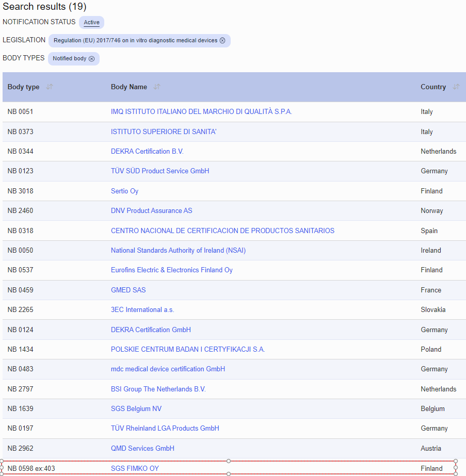Viewport: 466px width, 476px height.
Task: Remove the Regulation (EU) 2017/746 legislation filter
Action: click(x=222, y=41)
